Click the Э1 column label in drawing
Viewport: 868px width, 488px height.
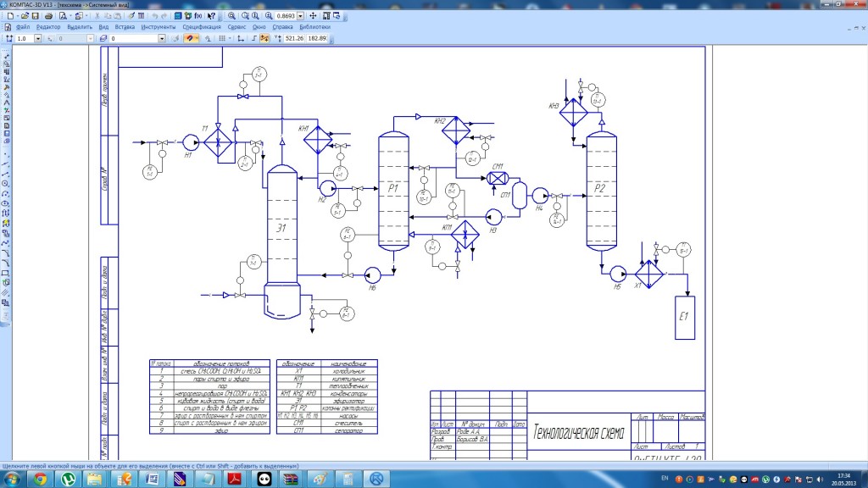(x=281, y=227)
